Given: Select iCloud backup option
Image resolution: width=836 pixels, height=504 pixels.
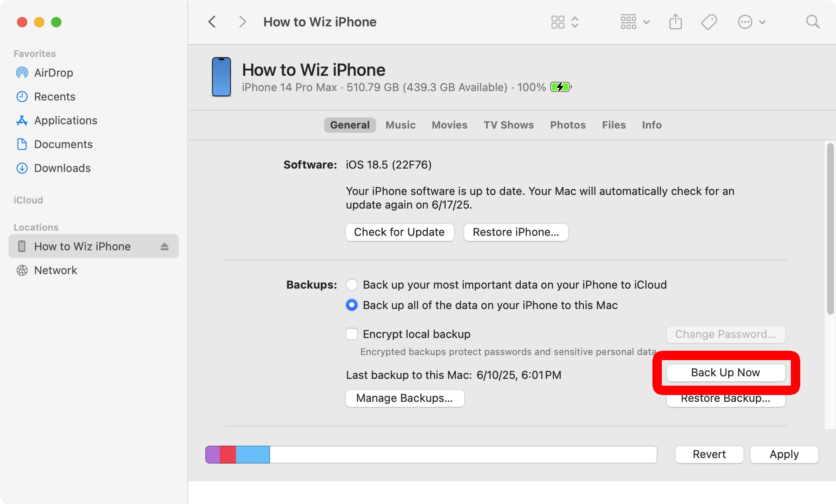Looking at the screenshot, I should 352,284.
